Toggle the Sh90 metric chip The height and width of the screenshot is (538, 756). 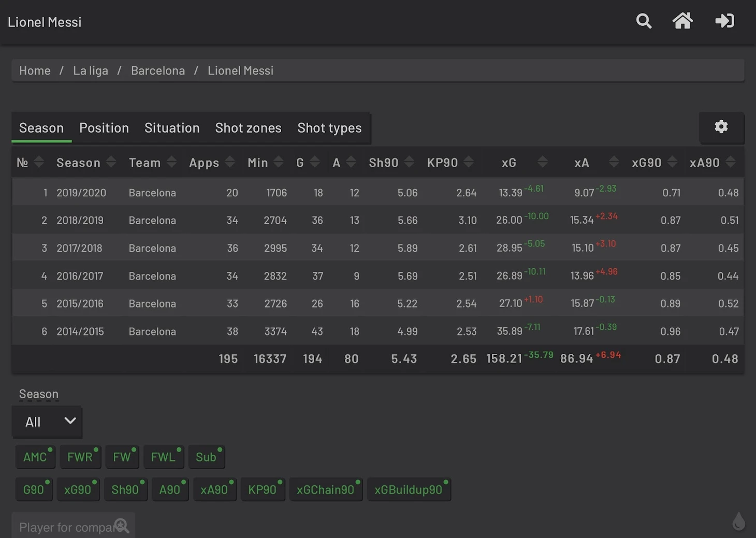tap(125, 489)
